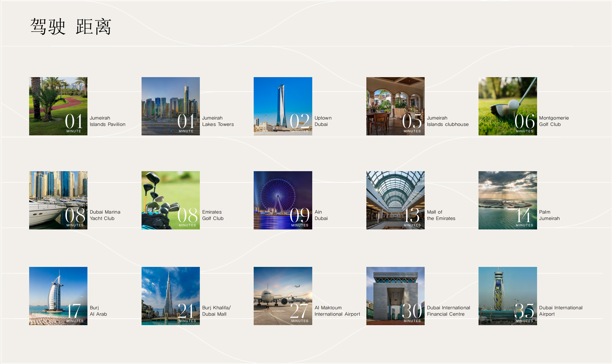Click the Emirates Golf Club golf bag image
The width and height of the screenshot is (612, 364).
coord(171,200)
